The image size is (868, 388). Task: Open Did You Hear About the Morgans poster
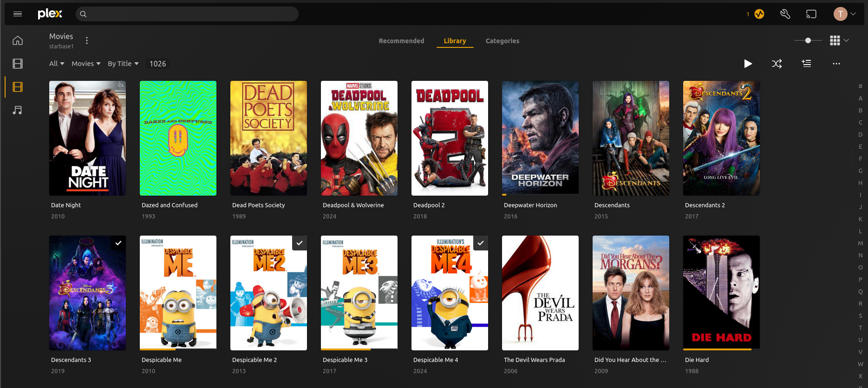[631, 293]
